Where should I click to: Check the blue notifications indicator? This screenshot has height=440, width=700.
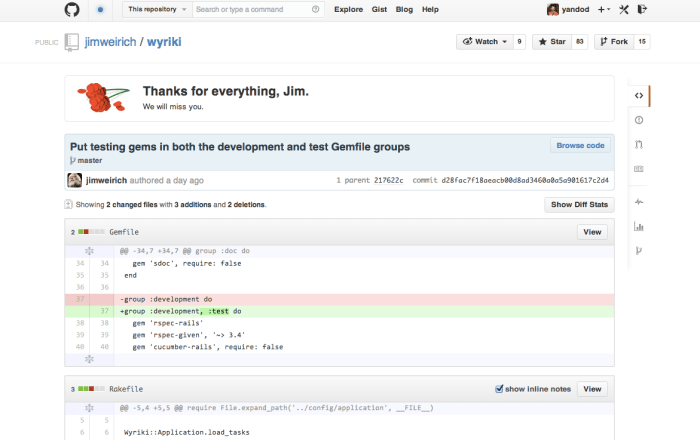(100, 9)
